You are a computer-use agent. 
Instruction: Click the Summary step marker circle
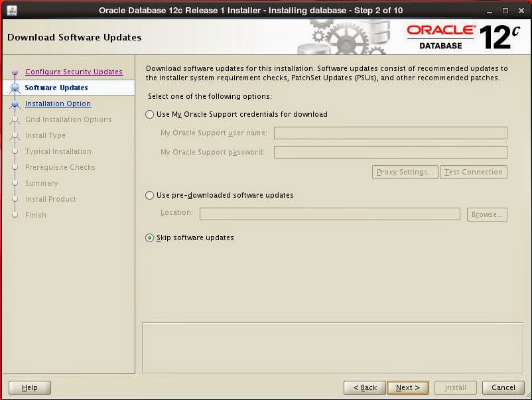[15, 183]
